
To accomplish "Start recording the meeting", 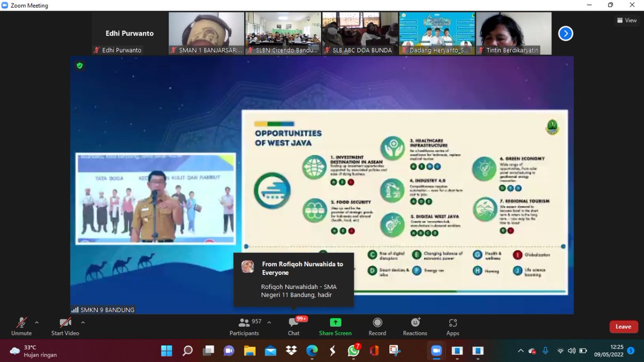I will [377, 326].
